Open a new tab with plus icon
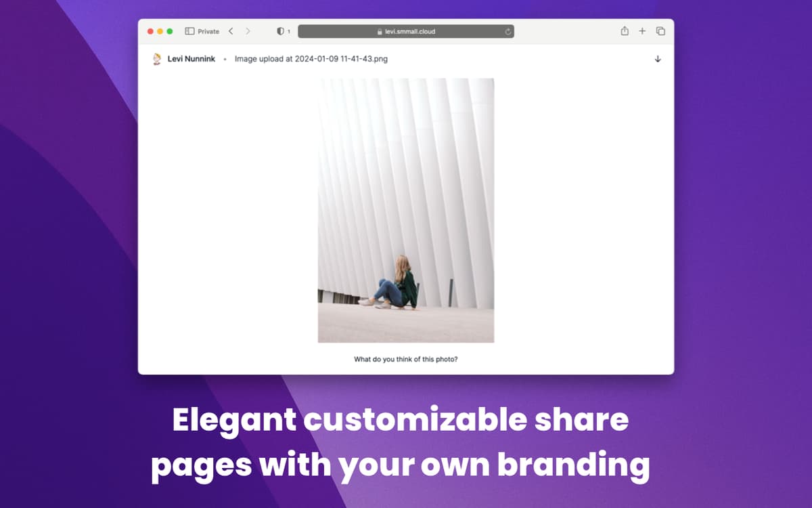Viewport: 812px width, 508px height. tap(642, 31)
